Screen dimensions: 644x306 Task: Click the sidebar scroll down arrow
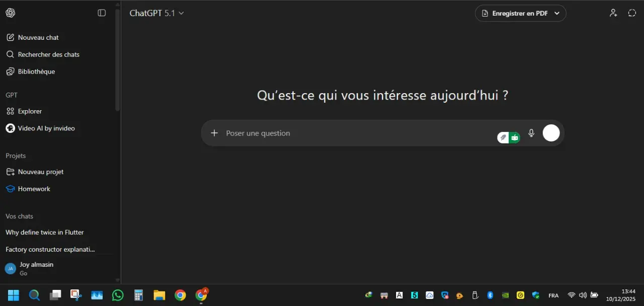[x=118, y=280]
